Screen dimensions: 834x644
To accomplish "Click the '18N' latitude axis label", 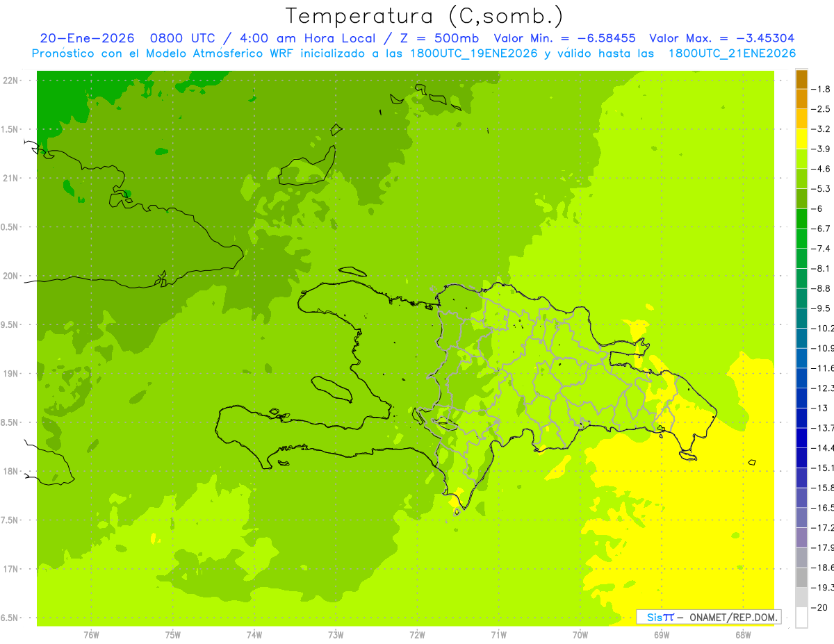I will 11,472.
